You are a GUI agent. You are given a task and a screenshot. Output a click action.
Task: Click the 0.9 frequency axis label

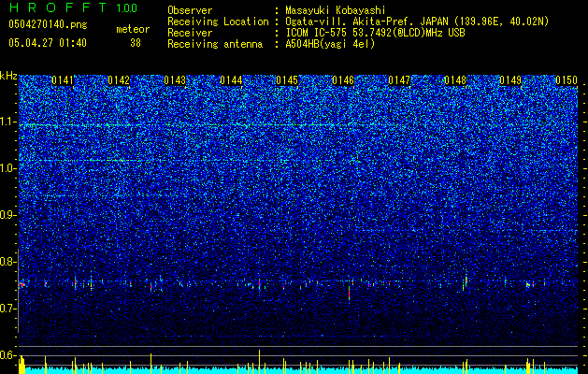point(8,215)
